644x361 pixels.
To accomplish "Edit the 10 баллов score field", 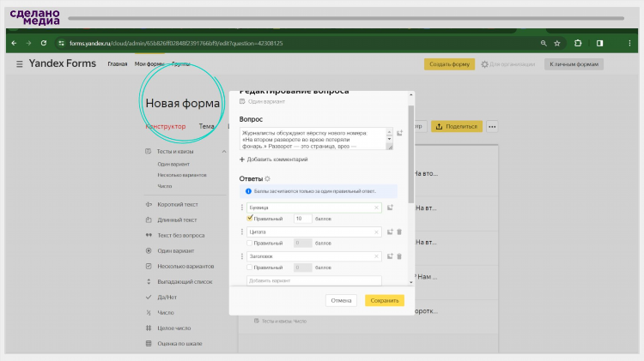I will pyautogui.click(x=303, y=219).
